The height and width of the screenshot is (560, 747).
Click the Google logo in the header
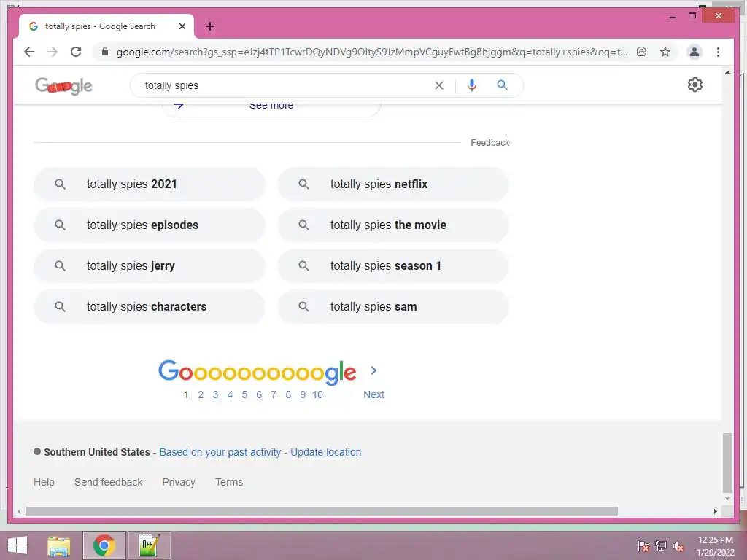pos(64,86)
